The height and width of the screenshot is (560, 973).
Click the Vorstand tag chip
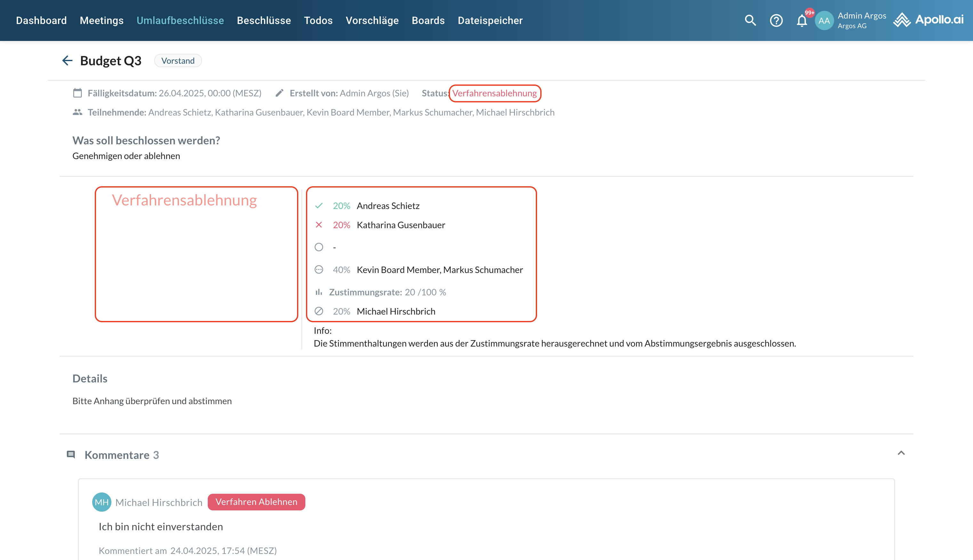point(178,60)
